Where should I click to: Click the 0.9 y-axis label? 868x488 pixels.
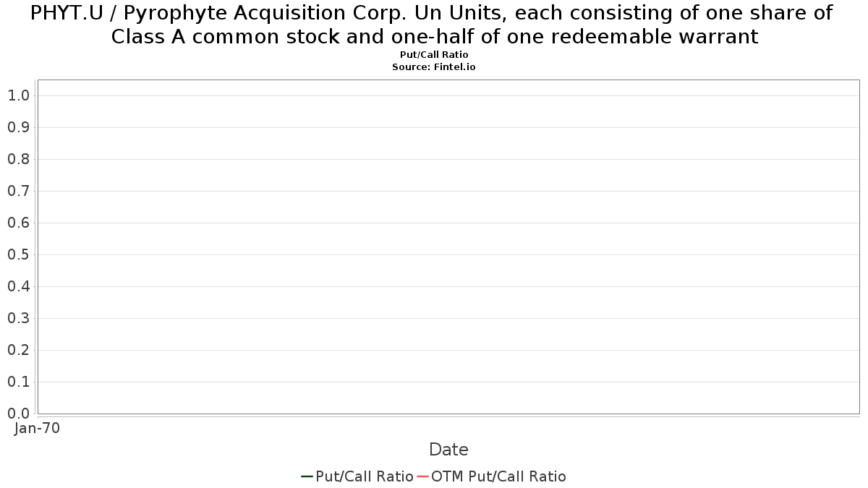coord(18,127)
